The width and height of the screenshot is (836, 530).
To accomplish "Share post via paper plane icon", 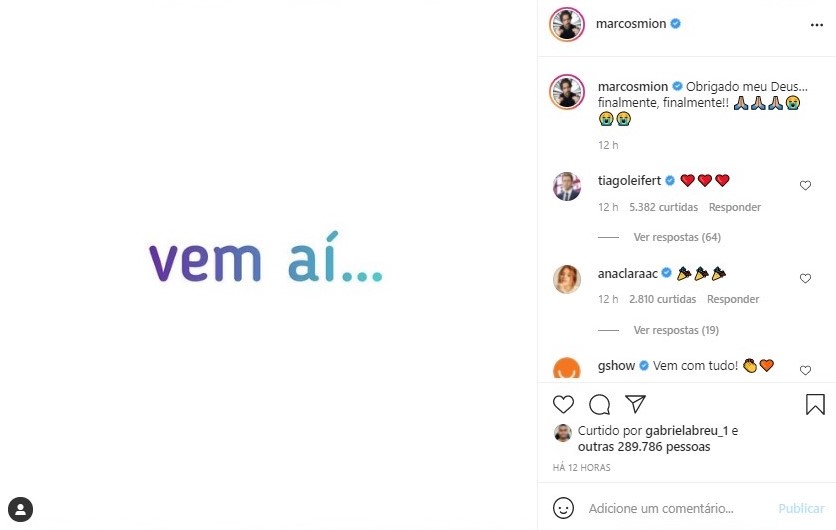I will pyautogui.click(x=636, y=404).
